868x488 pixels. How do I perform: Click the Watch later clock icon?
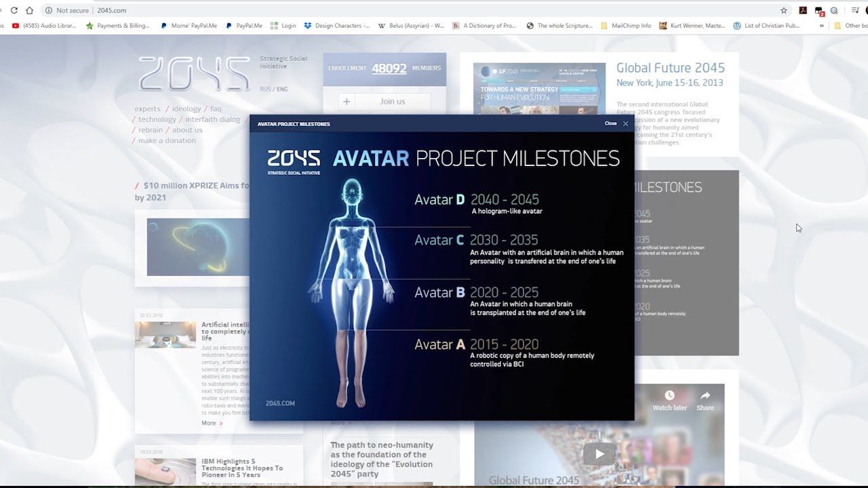tap(669, 396)
